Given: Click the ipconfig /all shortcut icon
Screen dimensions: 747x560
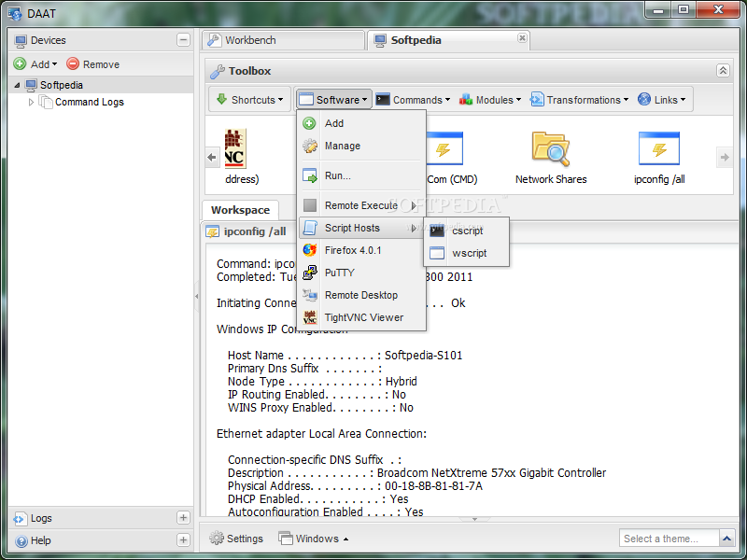Looking at the screenshot, I should pos(659,148).
